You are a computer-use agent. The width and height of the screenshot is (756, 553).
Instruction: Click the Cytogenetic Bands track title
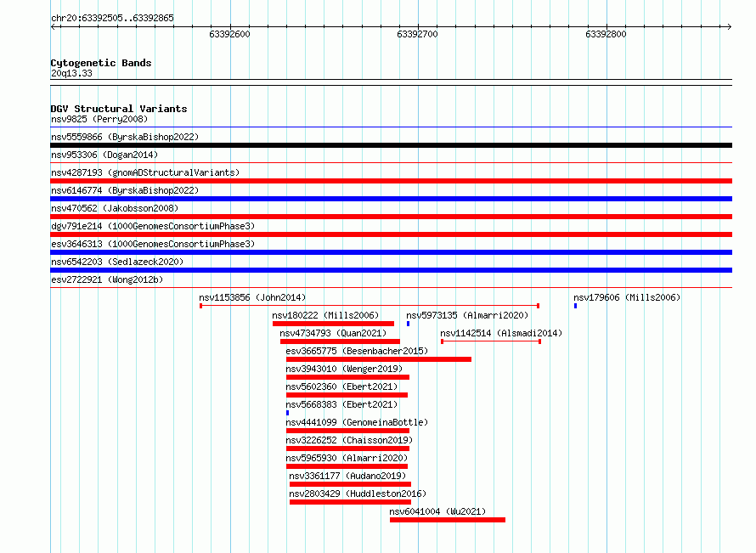coord(101,63)
